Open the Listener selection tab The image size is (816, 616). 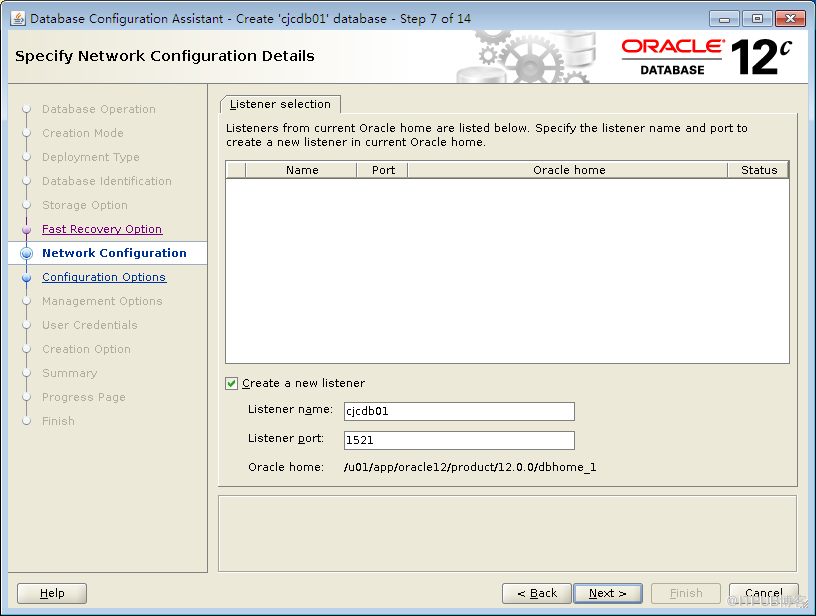point(280,104)
